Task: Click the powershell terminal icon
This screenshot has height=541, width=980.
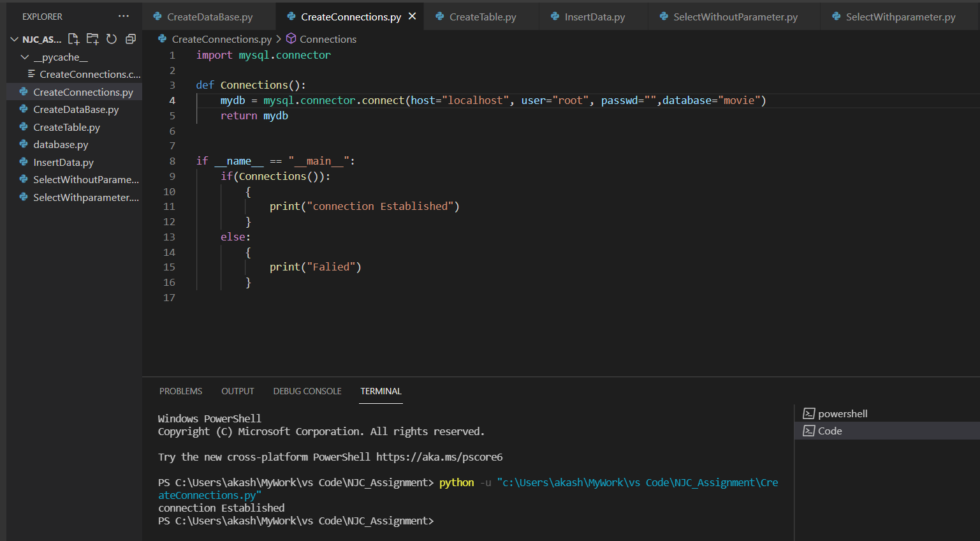Action: tap(808, 413)
